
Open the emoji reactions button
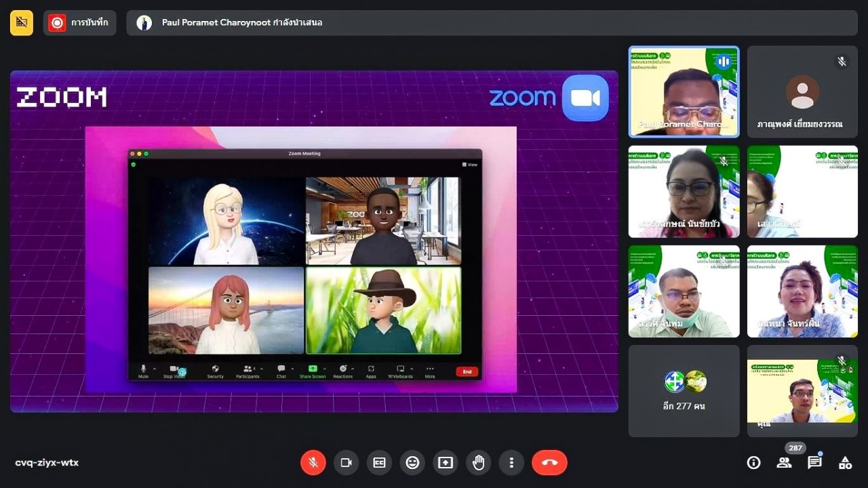[412, 463]
